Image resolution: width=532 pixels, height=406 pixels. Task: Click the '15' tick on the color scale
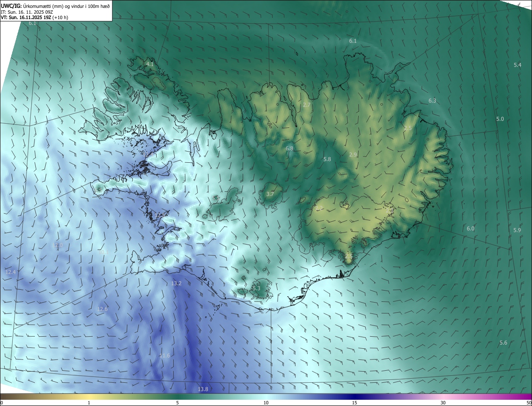tap(354, 403)
